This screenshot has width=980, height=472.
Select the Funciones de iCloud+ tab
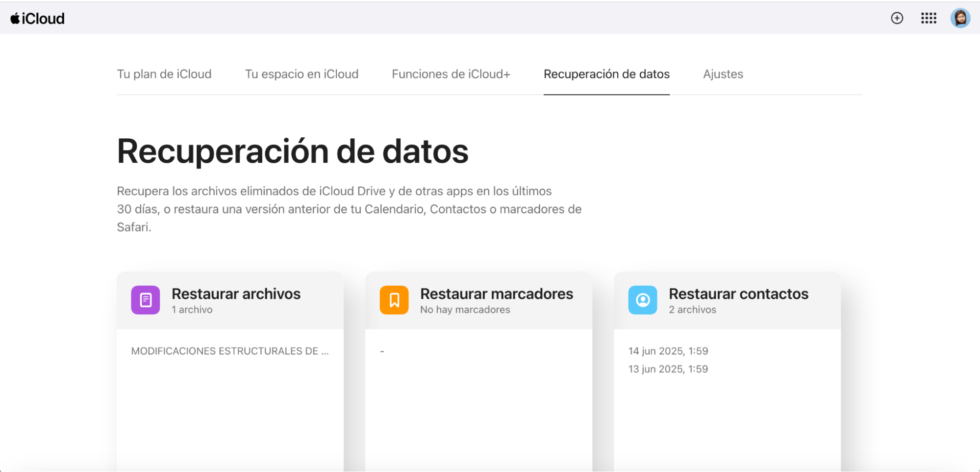tap(451, 74)
